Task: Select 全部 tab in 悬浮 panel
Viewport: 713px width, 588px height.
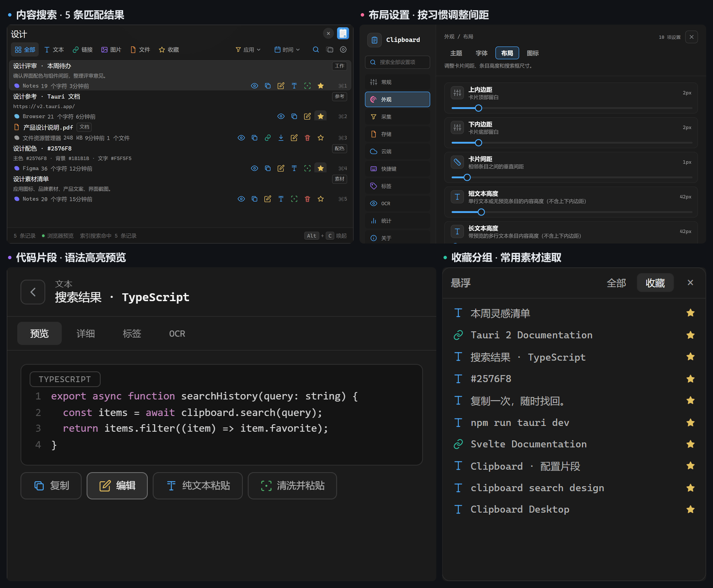Action: tap(616, 283)
